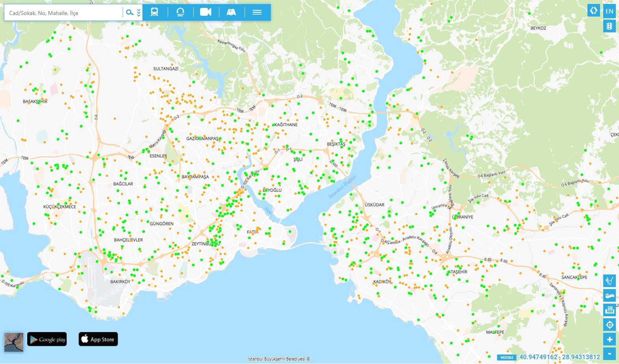619x364 pixels.
Task: Open the folded map layers icon
Action: 231,12
